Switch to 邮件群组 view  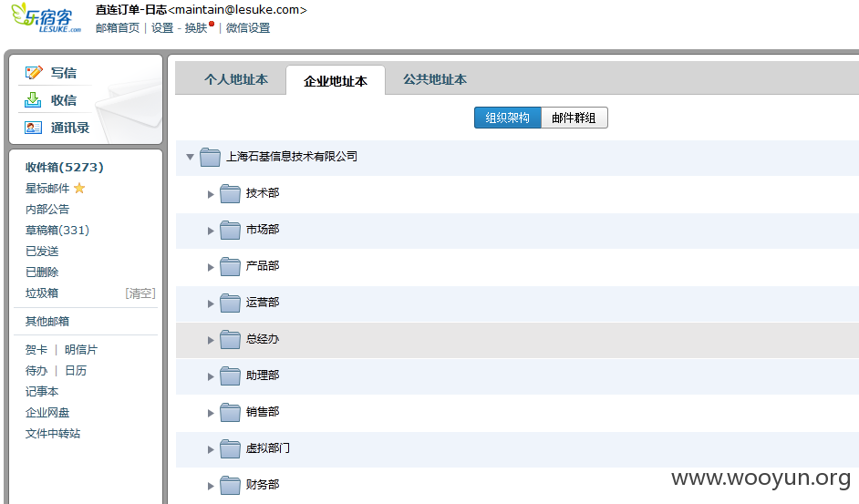pyautogui.click(x=574, y=118)
